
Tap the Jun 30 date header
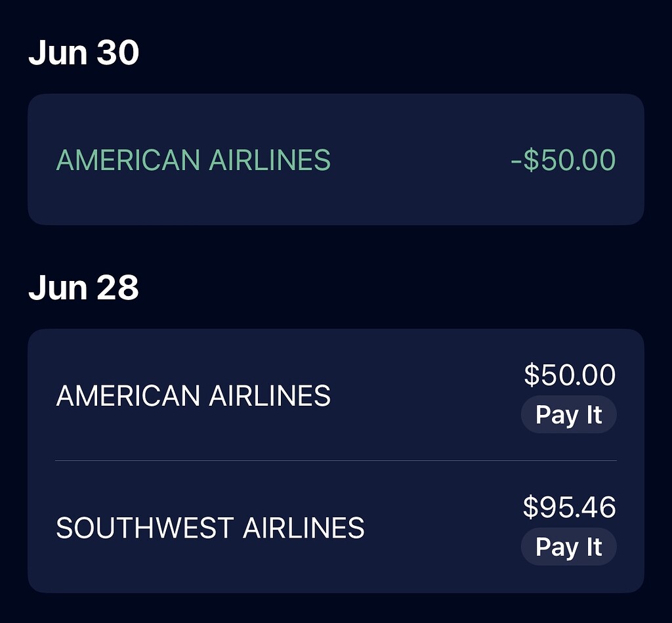(x=81, y=52)
